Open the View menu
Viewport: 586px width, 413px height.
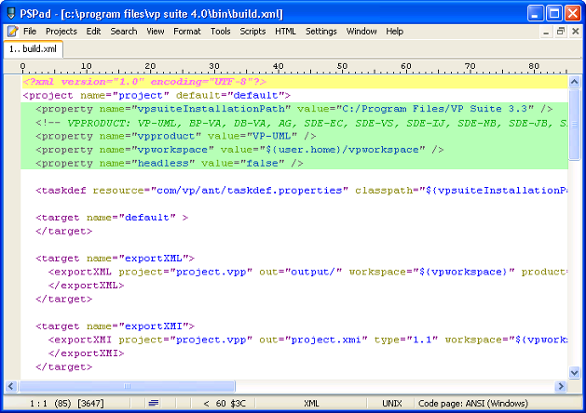pyautogui.click(x=155, y=31)
